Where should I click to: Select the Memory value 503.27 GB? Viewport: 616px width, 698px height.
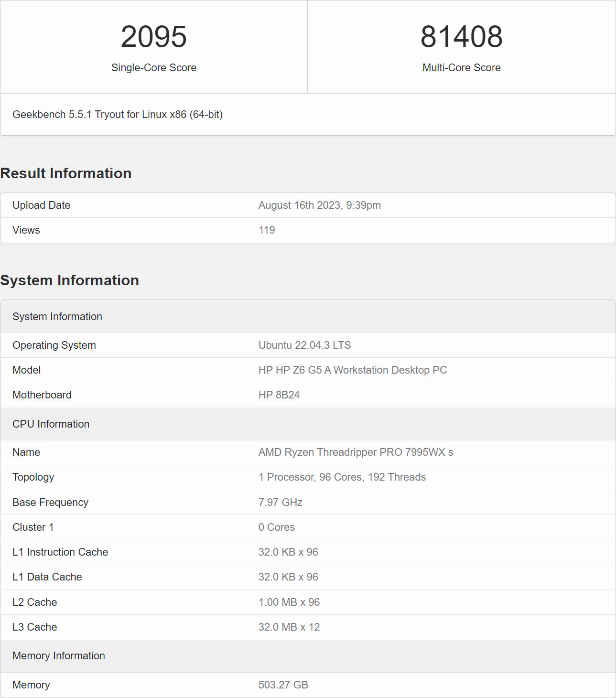pyautogui.click(x=285, y=685)
